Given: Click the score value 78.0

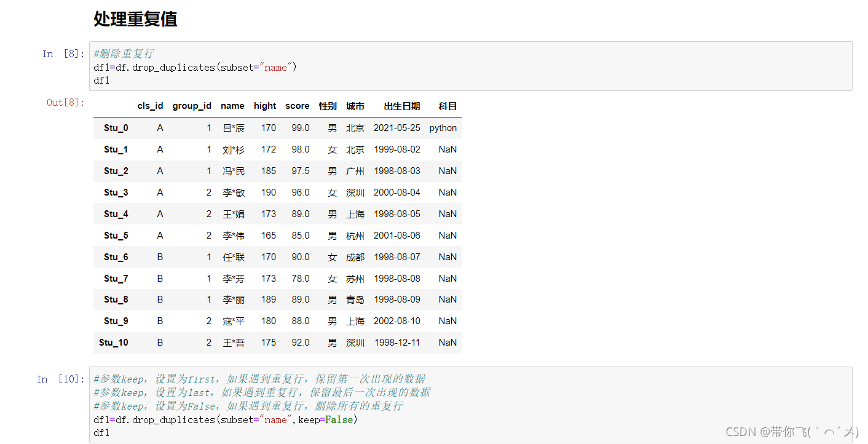Looking at the screenshot, I should 301,279.
